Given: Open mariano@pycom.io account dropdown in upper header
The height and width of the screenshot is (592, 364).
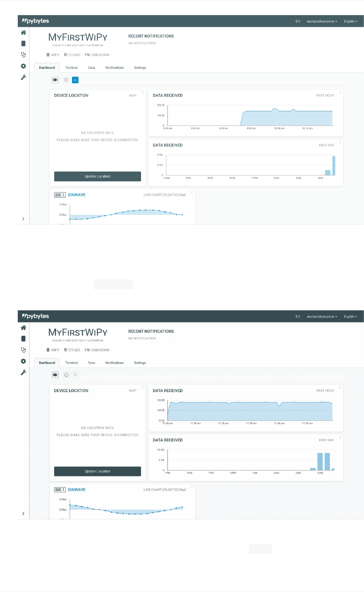Looking at the screenshot, I should [x=322, y=21].
